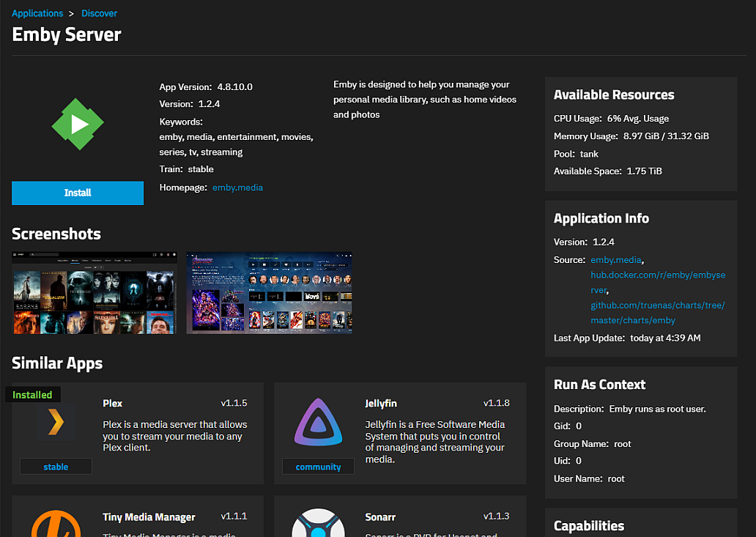
Task: Click the Application Info heading
Action: (x=601, y=218)
